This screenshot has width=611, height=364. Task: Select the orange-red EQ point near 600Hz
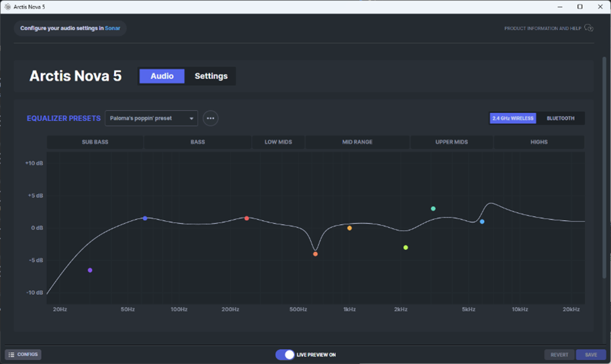tap(316, 254)
